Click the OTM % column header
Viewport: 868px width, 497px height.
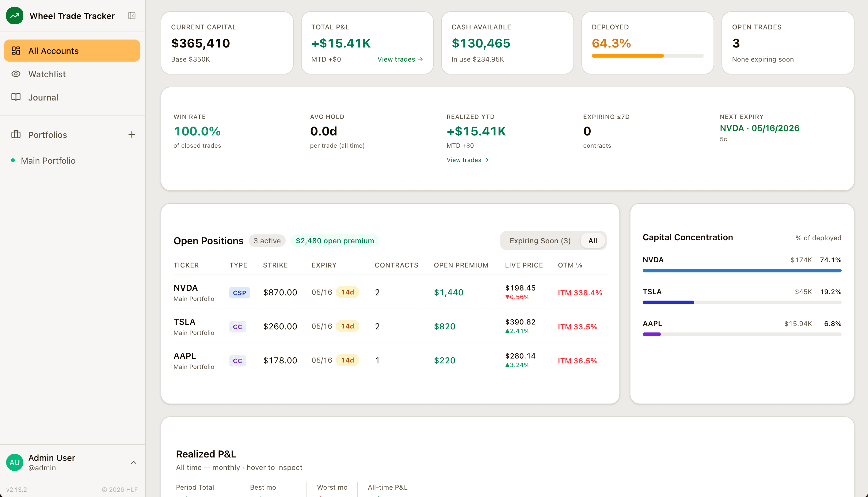pyautogui.click(x=570, y=265)
